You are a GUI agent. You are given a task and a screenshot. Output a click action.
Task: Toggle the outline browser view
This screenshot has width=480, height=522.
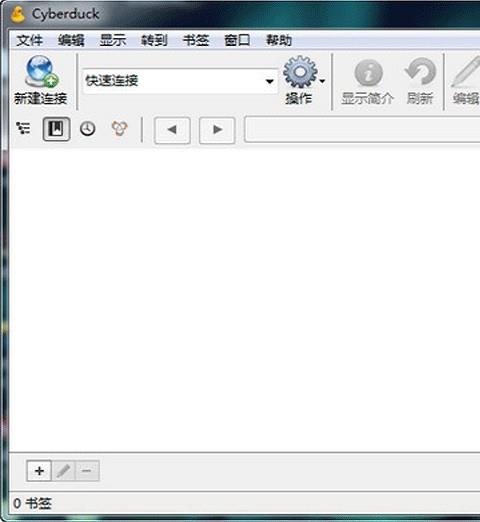[x=23, y=128]
